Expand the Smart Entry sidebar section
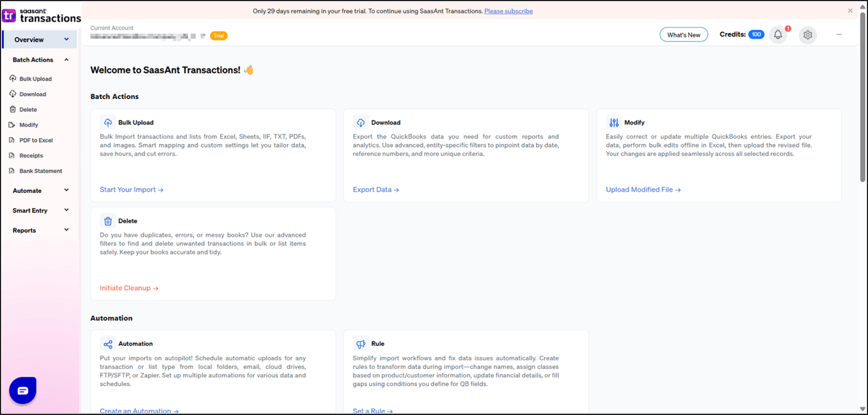The height and width of the screenshot is (415, 868). [67, 210]
